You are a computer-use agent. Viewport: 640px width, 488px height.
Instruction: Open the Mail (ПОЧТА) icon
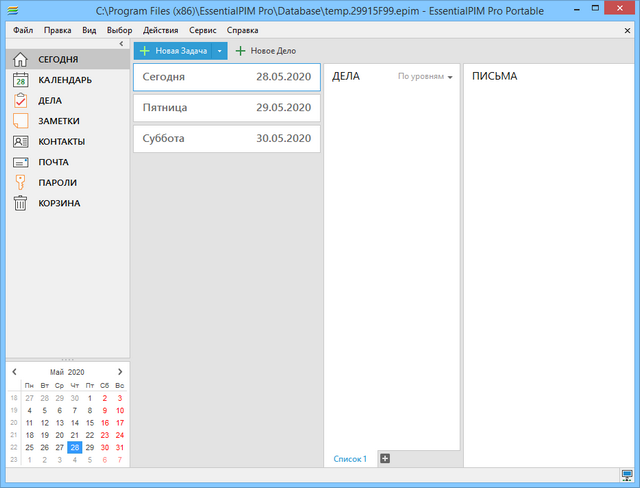(20, 162)
